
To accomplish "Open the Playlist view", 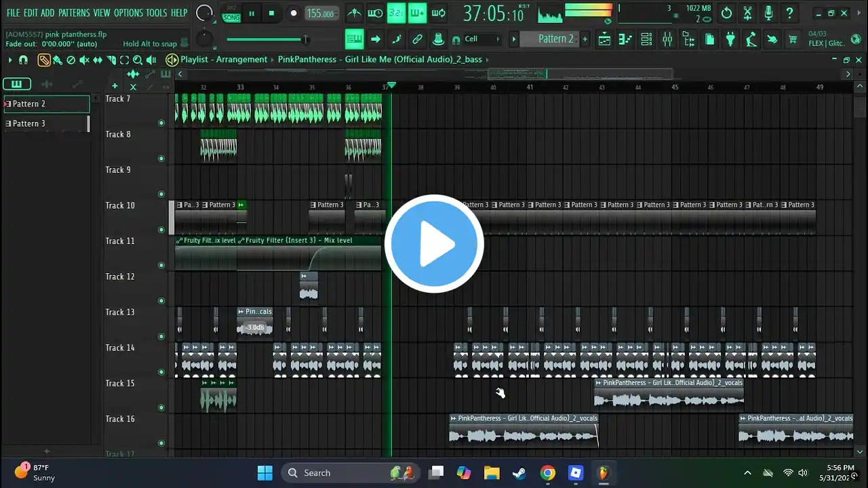I will (x=604, y=39).
